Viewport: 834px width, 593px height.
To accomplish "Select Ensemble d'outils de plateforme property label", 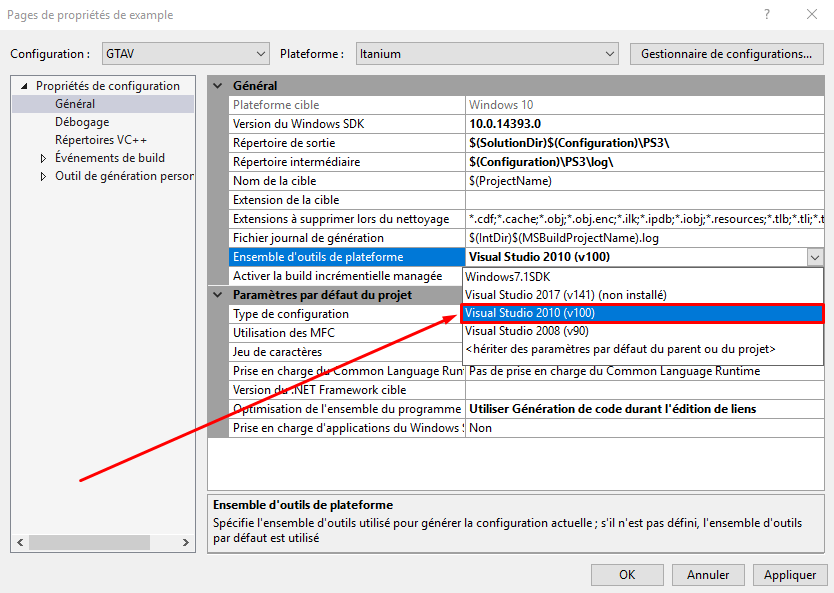I will 347,257.
